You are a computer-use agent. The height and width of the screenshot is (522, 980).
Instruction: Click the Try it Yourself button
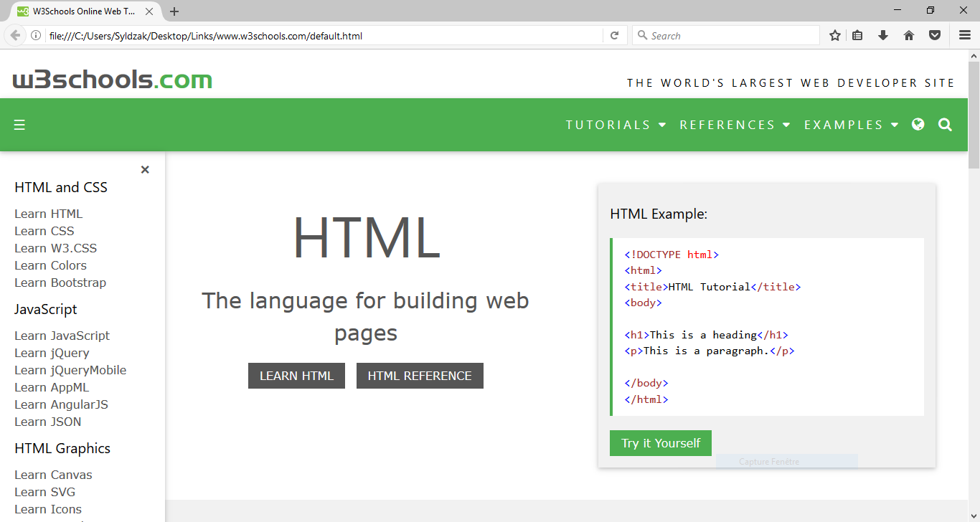[661, 443]
